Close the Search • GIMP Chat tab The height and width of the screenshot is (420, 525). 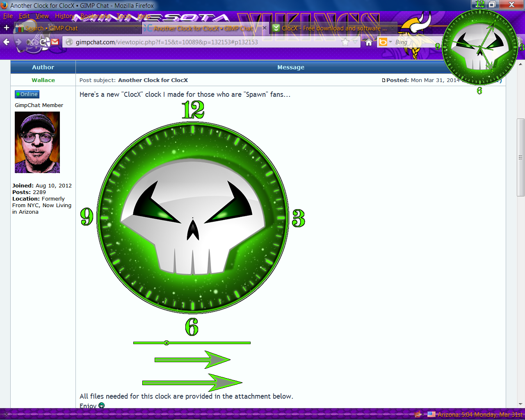(137, 28)
